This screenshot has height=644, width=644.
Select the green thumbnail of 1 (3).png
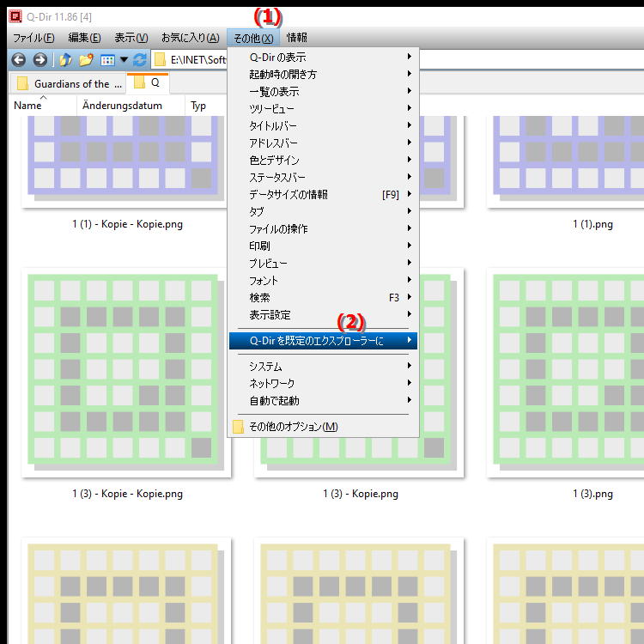click(x=566, y=372)
